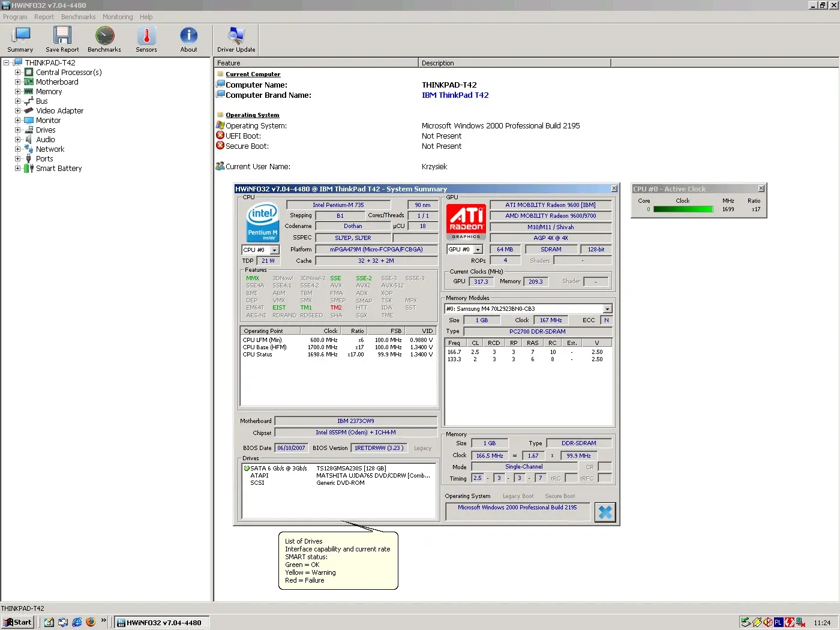Click the tray clock showing 11:24
Viewport: 840px width, 630px height.
click(822, 623)
